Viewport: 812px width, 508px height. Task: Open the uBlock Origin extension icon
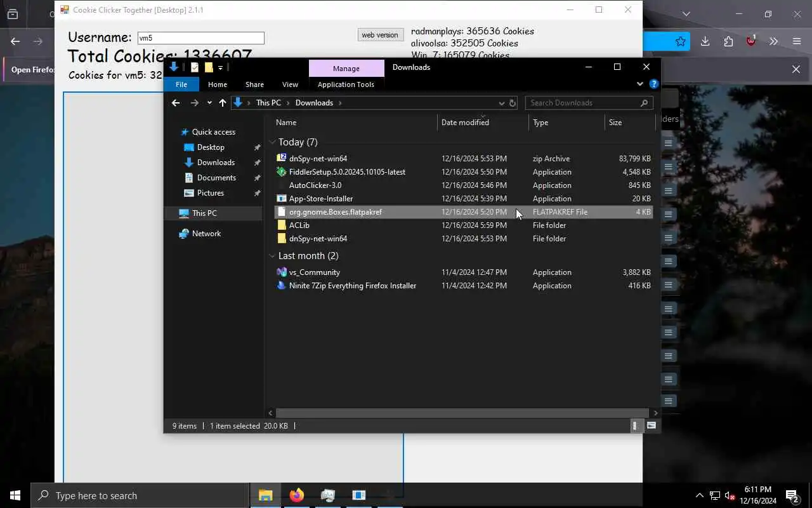coord(751,41)
